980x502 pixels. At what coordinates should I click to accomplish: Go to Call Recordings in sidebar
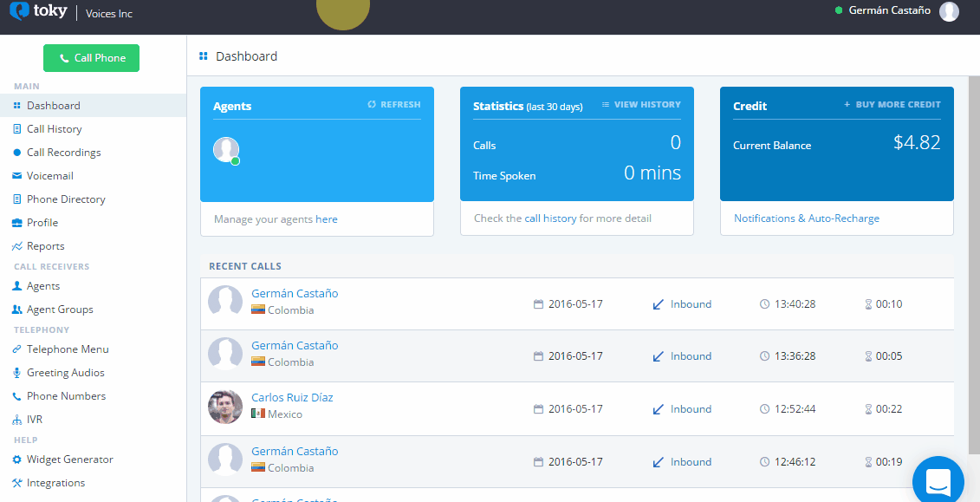(63, 153)
